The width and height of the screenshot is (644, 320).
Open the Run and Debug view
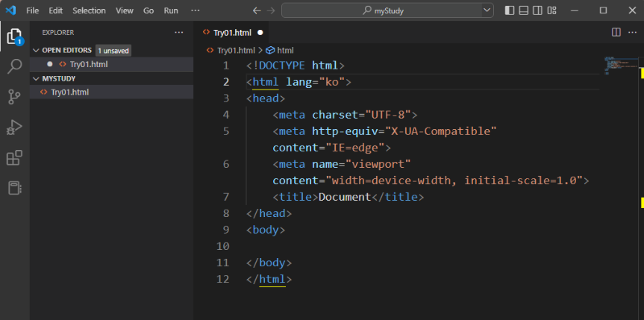pos(14,128)
